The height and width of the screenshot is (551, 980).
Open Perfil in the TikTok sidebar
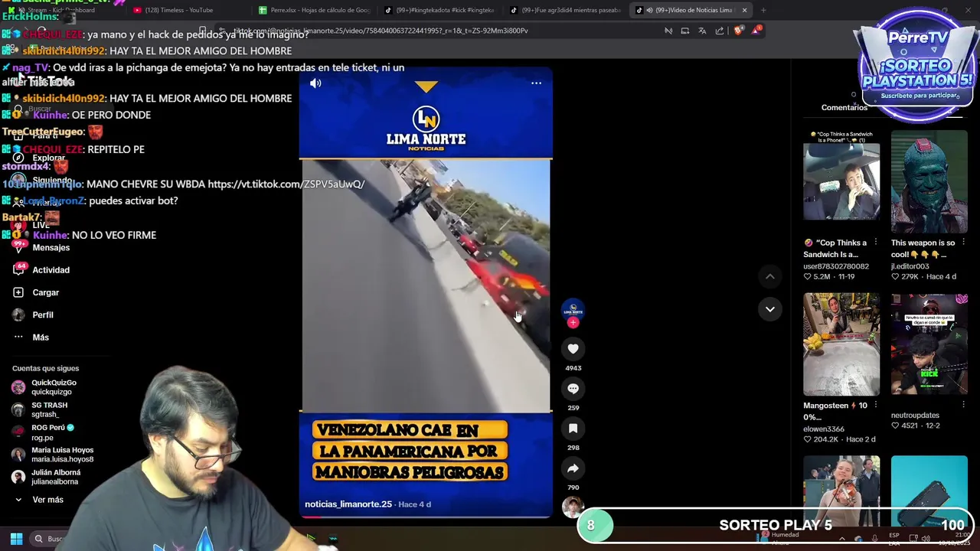43,315
